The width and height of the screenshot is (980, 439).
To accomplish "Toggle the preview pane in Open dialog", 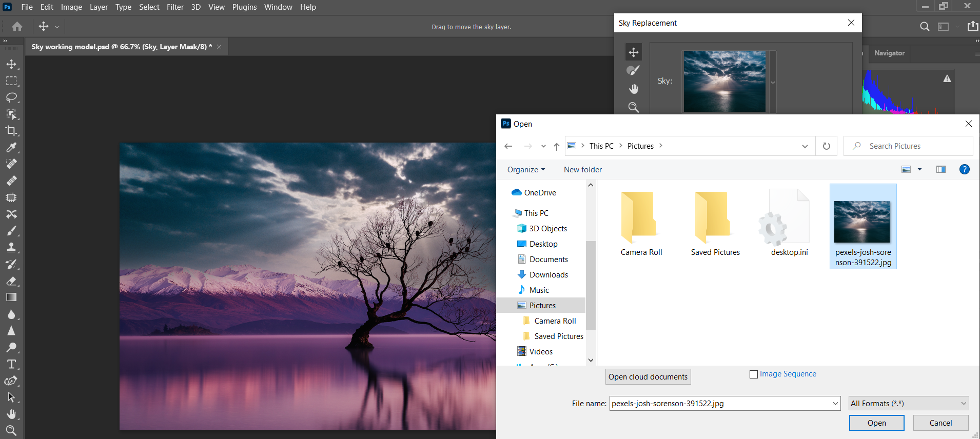I will click(x=940, y=170).
